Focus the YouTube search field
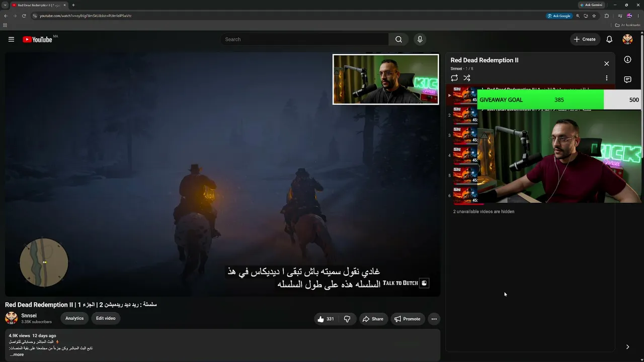644x362 pixels. coord(304,39)
